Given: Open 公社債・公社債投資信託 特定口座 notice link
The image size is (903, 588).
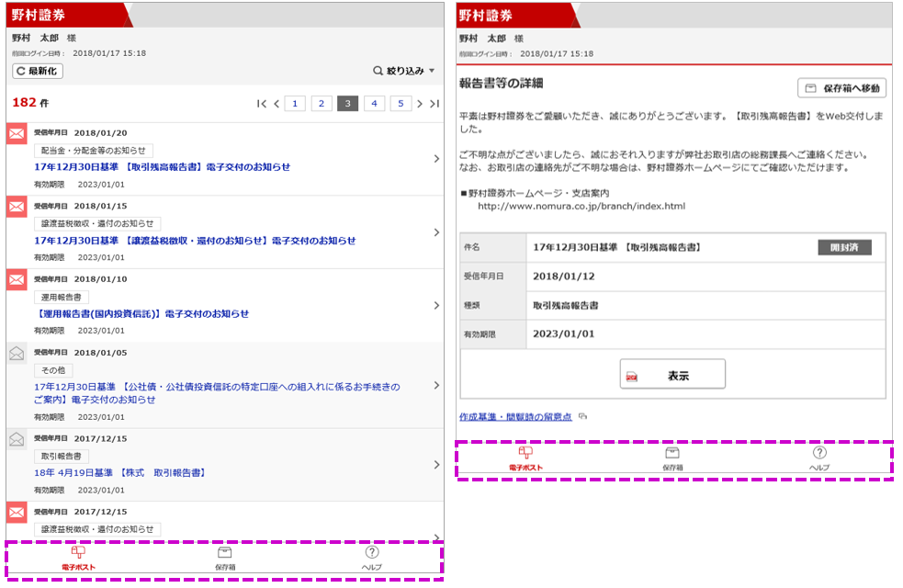Looking at the screenshot, I should (x=217, y=393).
